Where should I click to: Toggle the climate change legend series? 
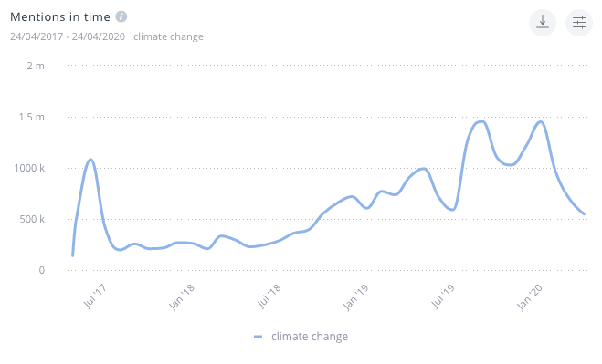[x=301, y=337]
